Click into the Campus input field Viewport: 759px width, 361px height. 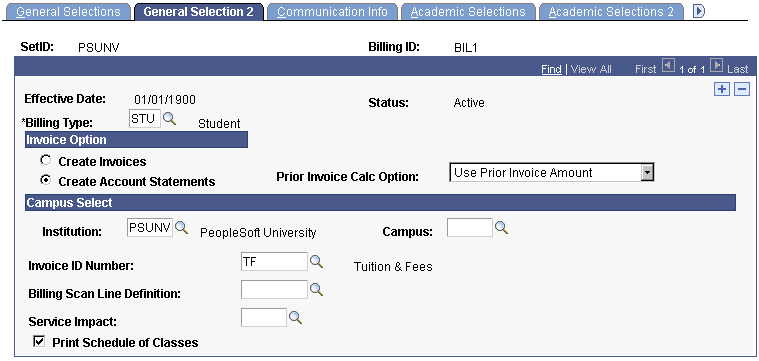(x=470, y=227)
